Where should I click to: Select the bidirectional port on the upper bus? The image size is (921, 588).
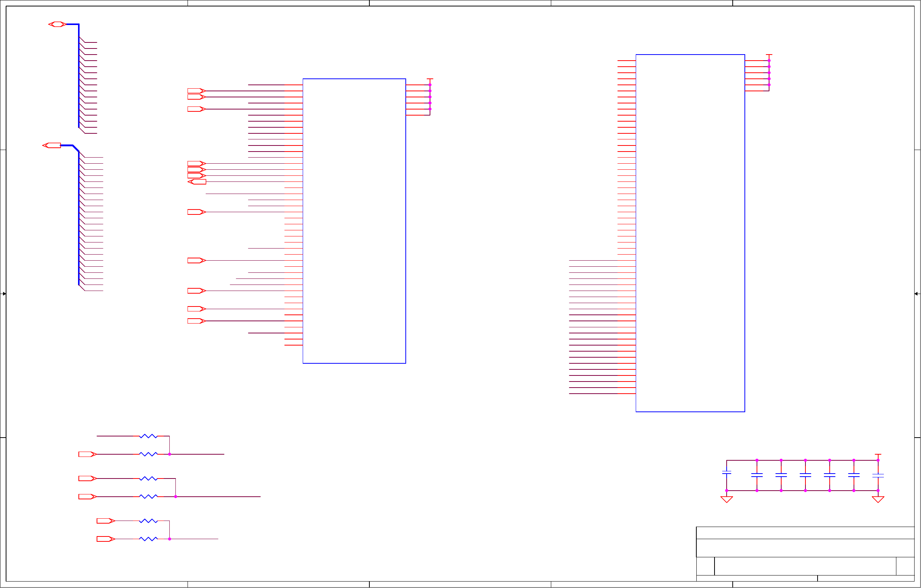[57, 24]
